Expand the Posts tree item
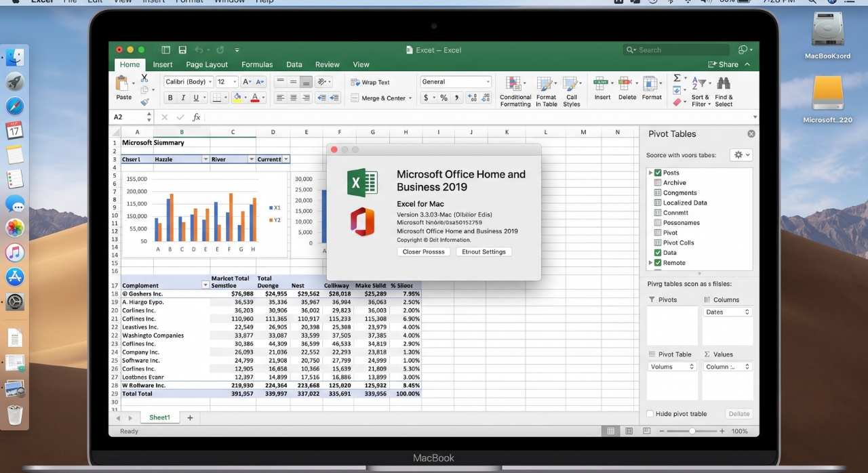The width and height of the screenshot is (868, 473). (x=650, y=173)
